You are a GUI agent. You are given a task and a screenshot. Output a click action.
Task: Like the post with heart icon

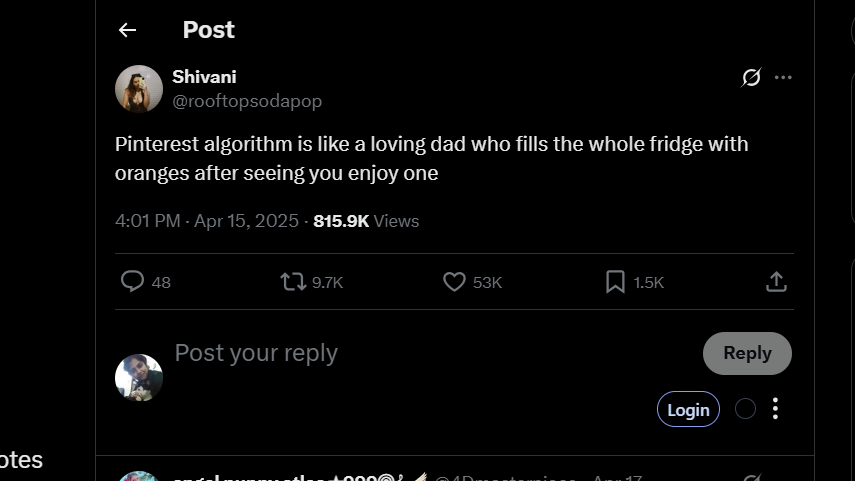(454, 282)
